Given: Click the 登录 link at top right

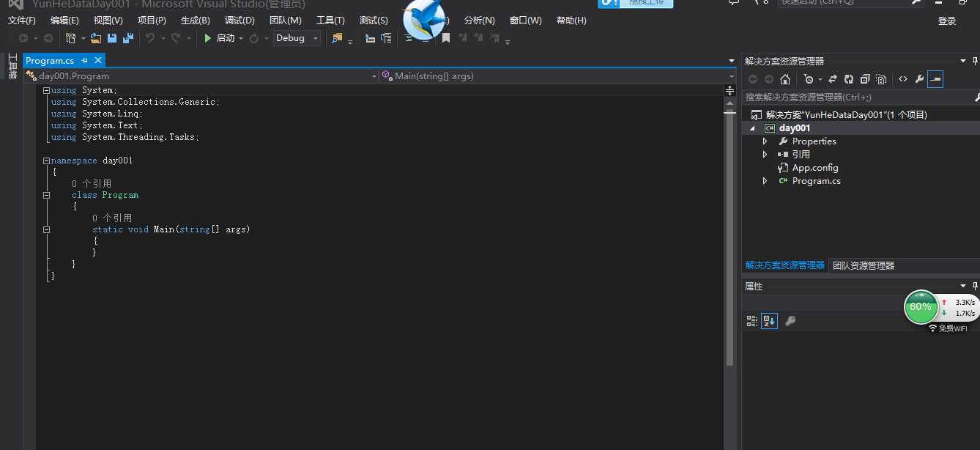Looking at the screenshot, I should (946, 21).
